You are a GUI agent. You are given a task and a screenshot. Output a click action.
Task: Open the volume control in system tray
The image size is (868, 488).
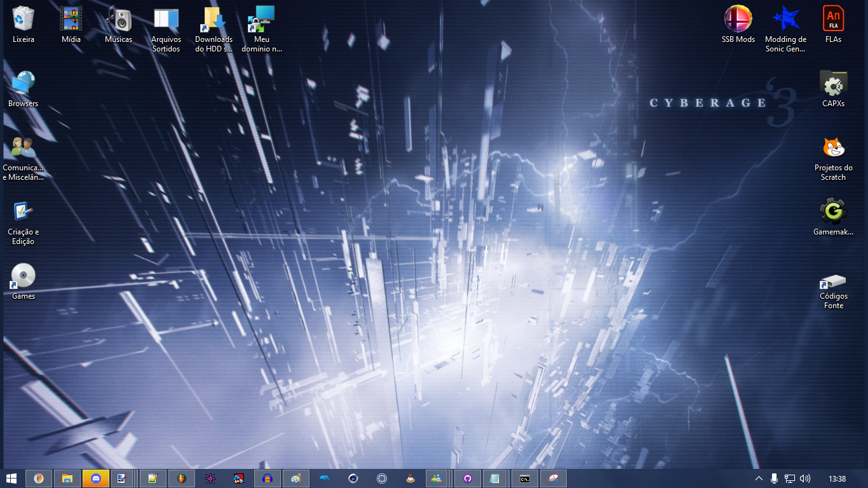coord(805,478)
